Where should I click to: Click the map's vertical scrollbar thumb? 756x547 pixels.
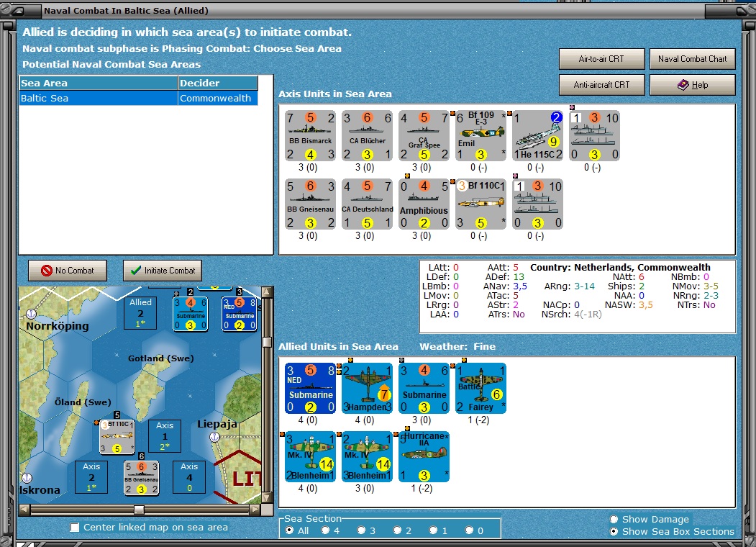point(267,342)
